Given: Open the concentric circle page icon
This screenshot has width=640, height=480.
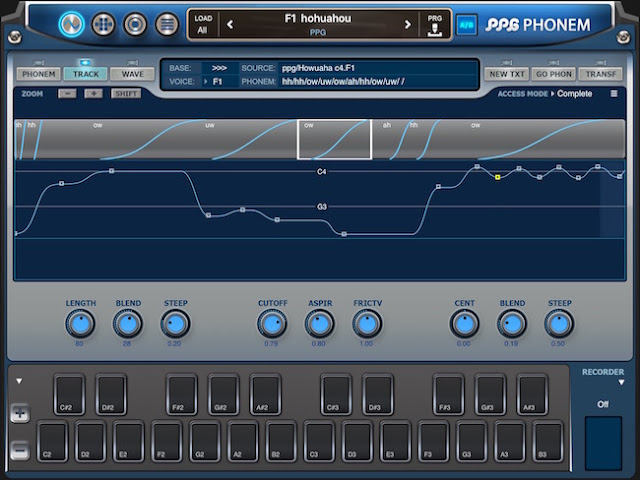Looking at the screenshot, I should [x=135, y=24].
